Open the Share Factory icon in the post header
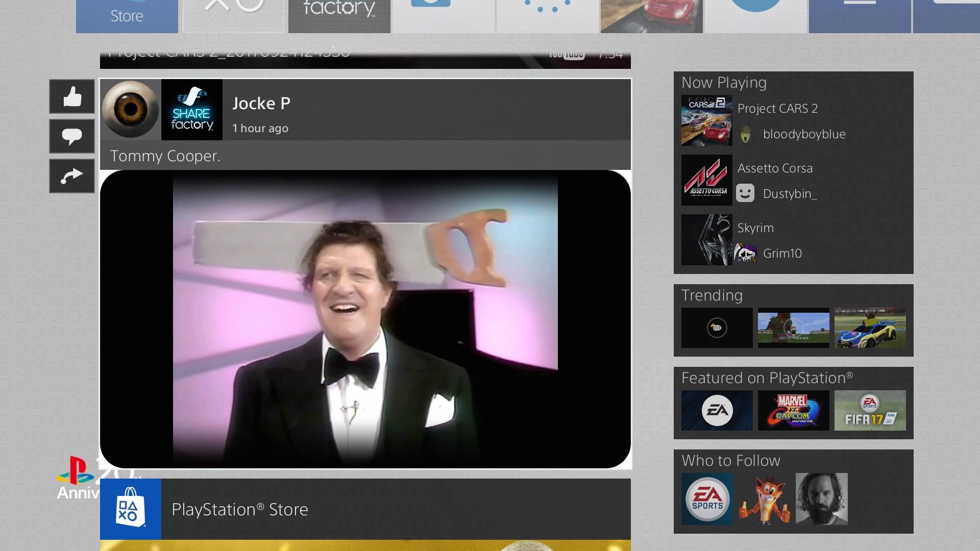Screen dimensions: 980x551 (192, 109)
